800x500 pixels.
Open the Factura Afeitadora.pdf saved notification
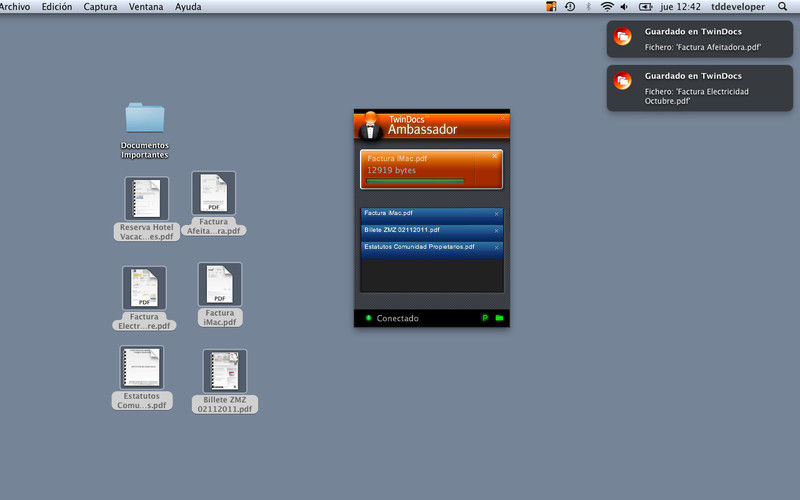[699, 39]
